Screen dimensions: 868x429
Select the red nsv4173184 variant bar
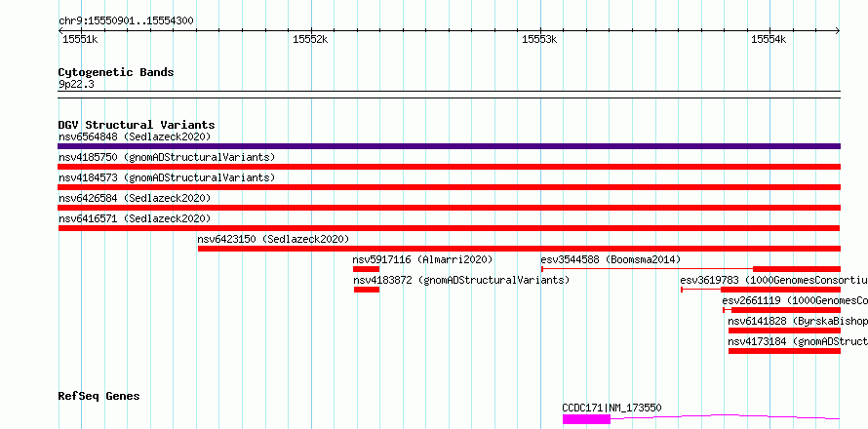click(784, 351)
